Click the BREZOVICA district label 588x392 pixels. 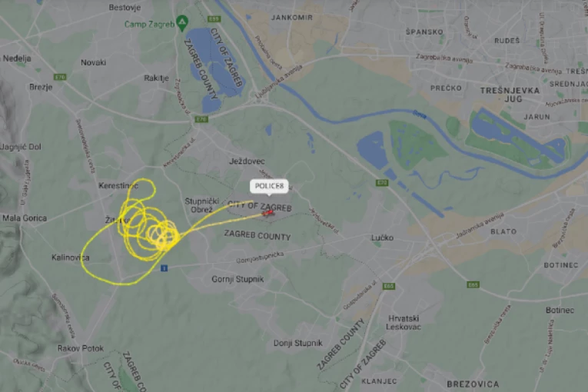tap(473, 384)
